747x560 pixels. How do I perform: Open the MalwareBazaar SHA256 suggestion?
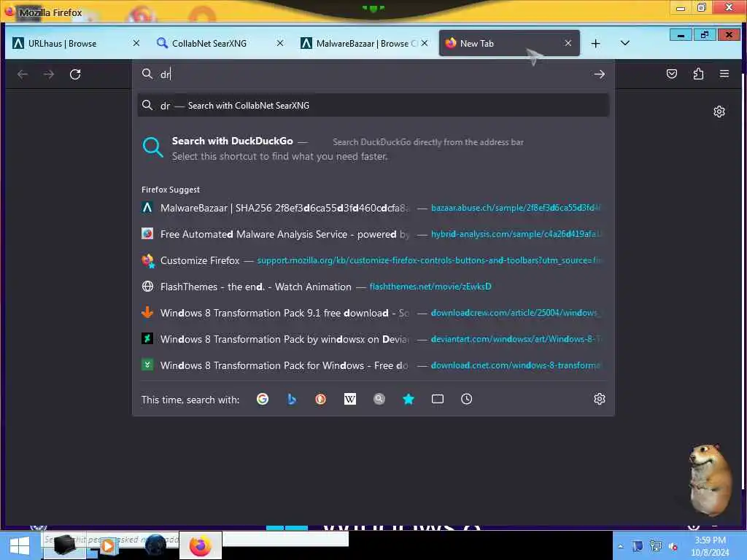click(x=373, y=208)
